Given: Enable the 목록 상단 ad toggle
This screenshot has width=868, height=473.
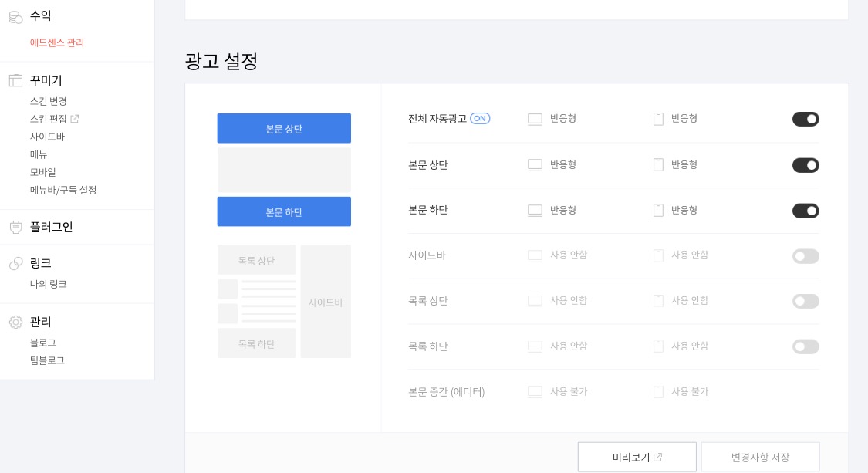Looking at the screenshot, I should (x=806, y=301).
